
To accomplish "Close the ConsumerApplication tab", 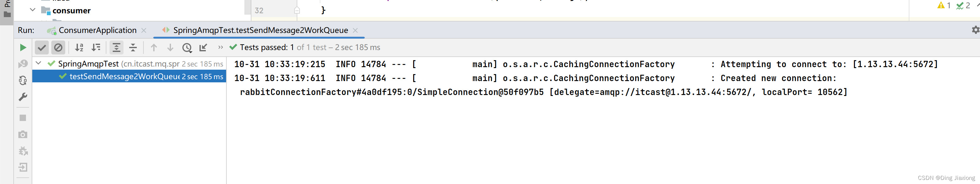I will point(144,30).
